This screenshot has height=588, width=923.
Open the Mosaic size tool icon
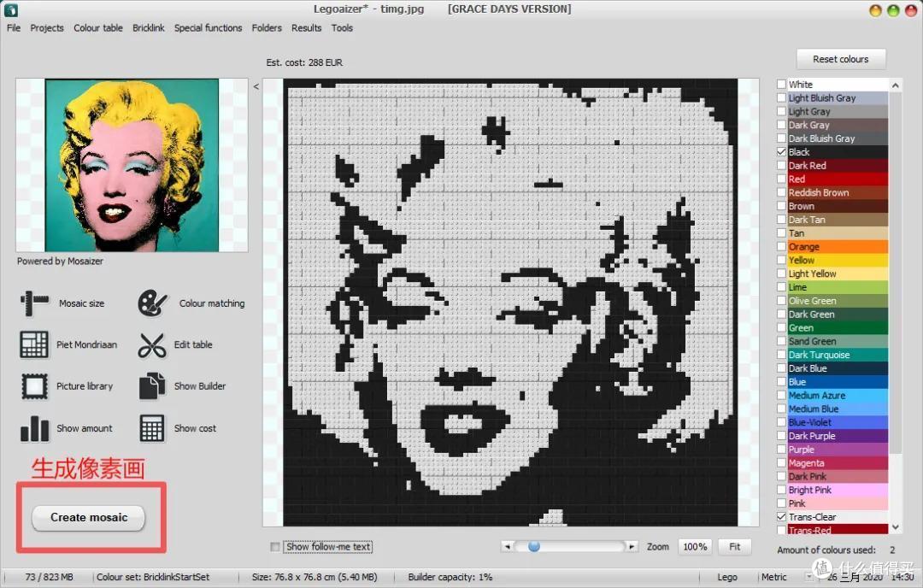pyautogui.click(x=34, y=303)
